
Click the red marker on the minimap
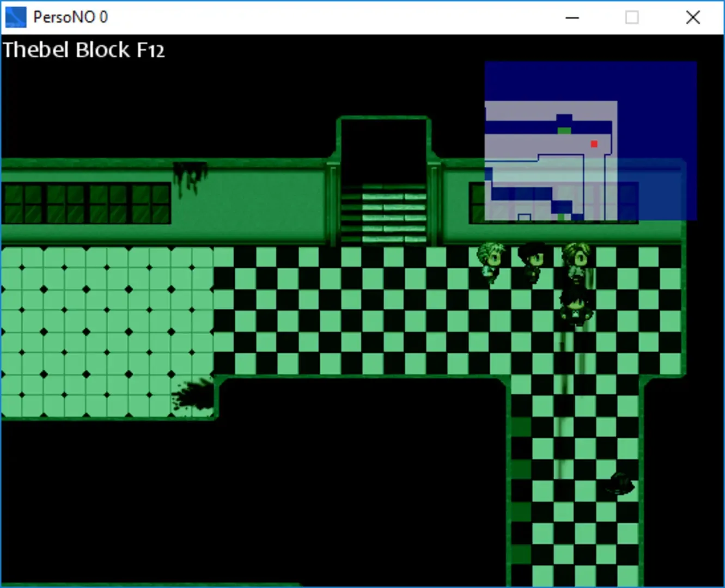click(594, 144)
